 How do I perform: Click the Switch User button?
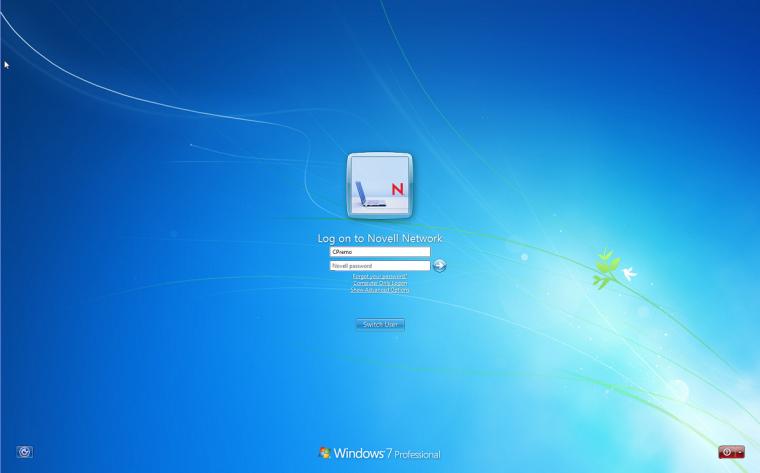(380, 324)
